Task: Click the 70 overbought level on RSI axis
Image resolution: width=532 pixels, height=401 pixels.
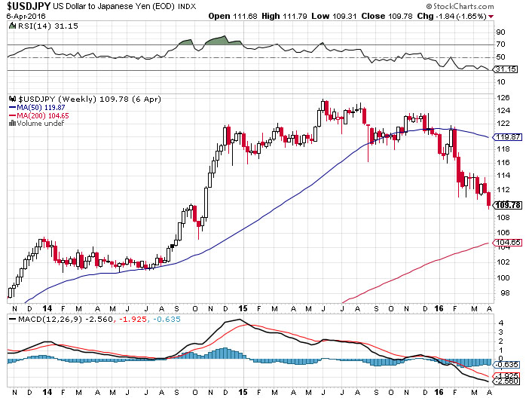Action: coord(500,44)
